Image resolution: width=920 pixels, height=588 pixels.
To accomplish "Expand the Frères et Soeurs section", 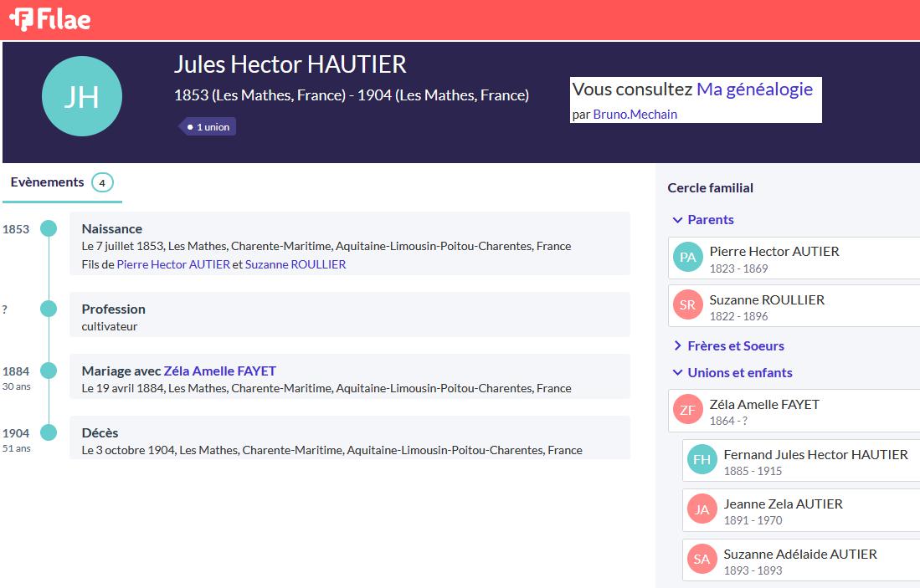I will [729, 346].
